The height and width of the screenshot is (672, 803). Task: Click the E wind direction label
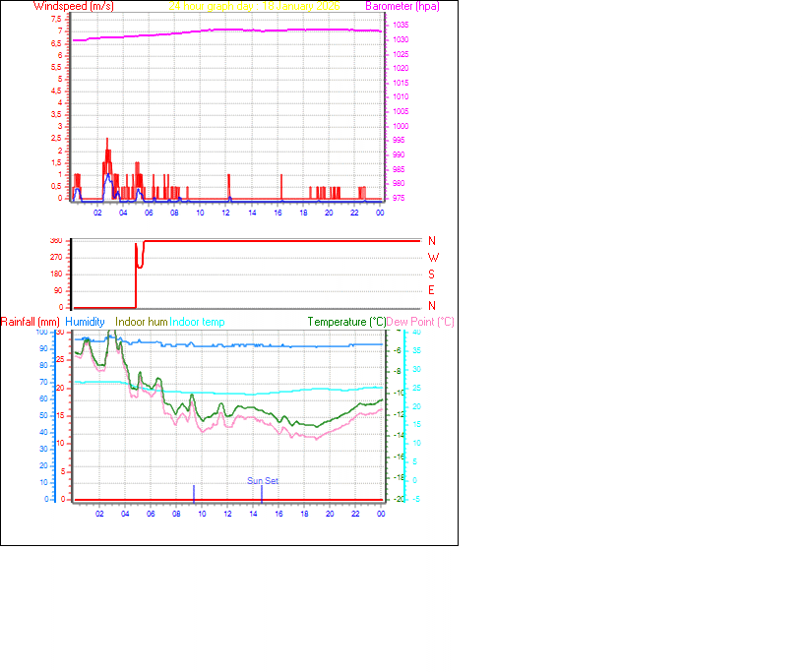tap(431, 290)
